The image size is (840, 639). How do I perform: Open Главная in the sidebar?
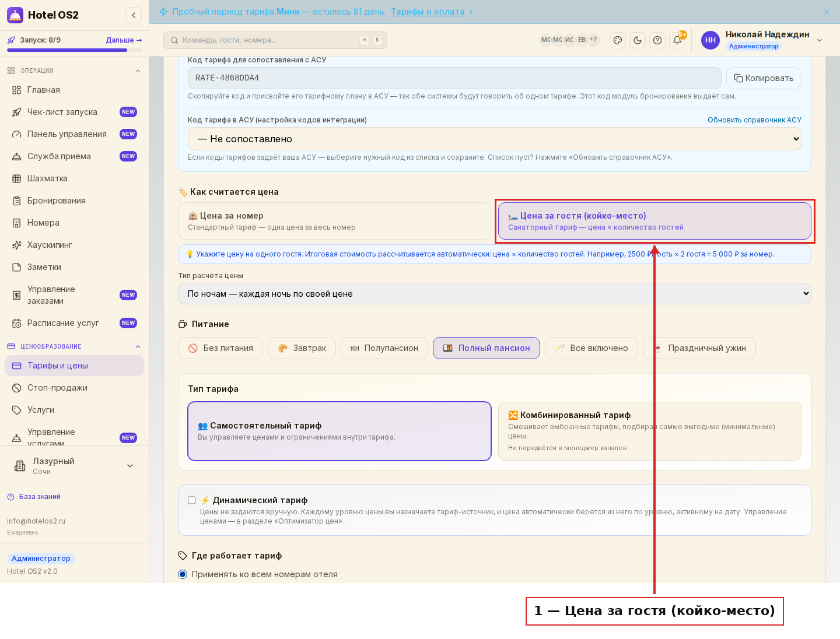(74, 90)
